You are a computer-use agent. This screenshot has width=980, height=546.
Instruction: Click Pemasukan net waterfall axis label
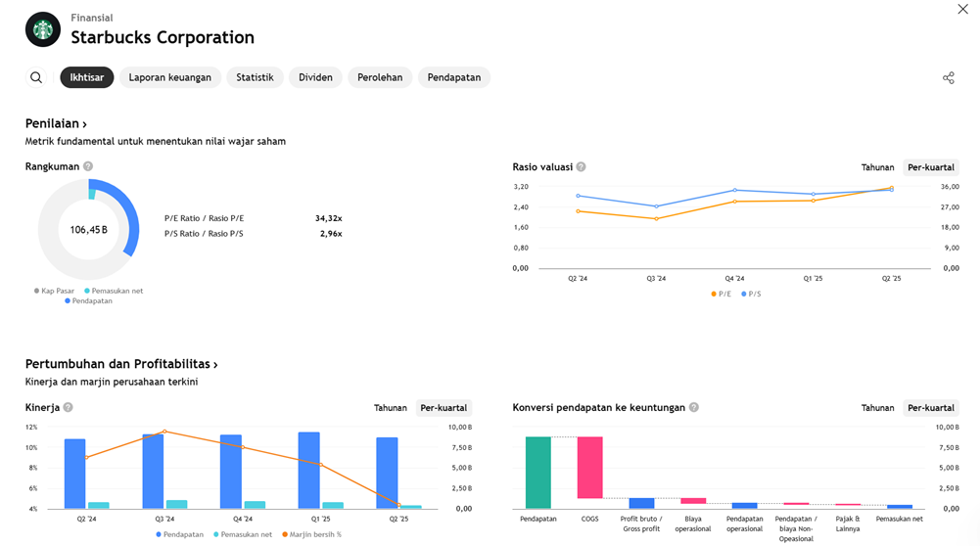pyautogui.click(x=900, y=519)
